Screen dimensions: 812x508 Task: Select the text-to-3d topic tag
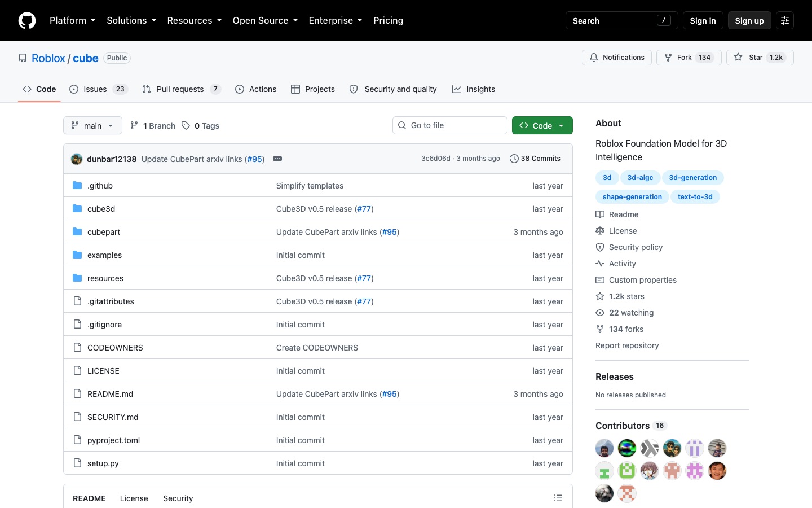(x=695, y=197)
